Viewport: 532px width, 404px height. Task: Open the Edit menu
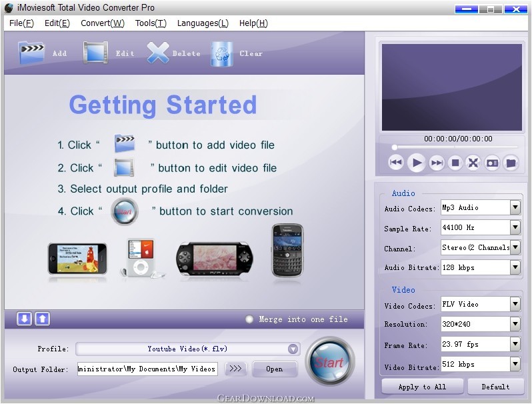coord(57,23)
